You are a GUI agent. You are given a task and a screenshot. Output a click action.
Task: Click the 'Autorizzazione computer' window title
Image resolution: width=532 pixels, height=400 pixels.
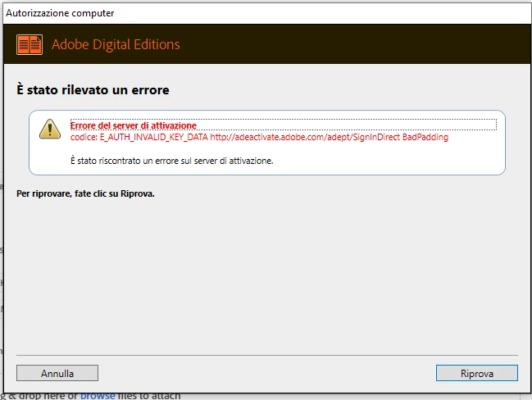click(x=60, y=13)
